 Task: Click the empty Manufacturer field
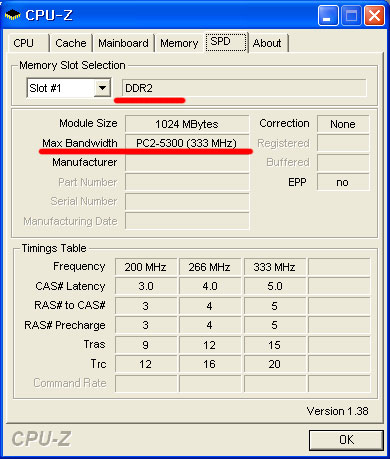pyautogui.click(x=187, y=163)
